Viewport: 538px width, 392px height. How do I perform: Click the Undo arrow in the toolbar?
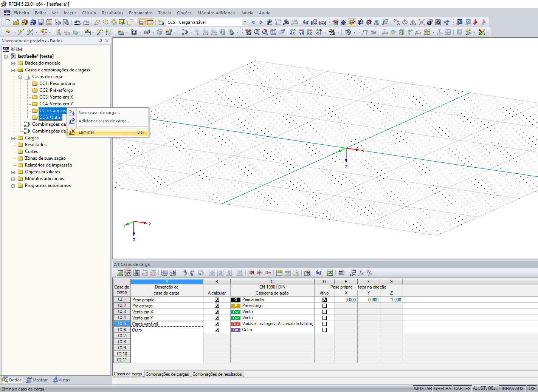tap(77, 22)
